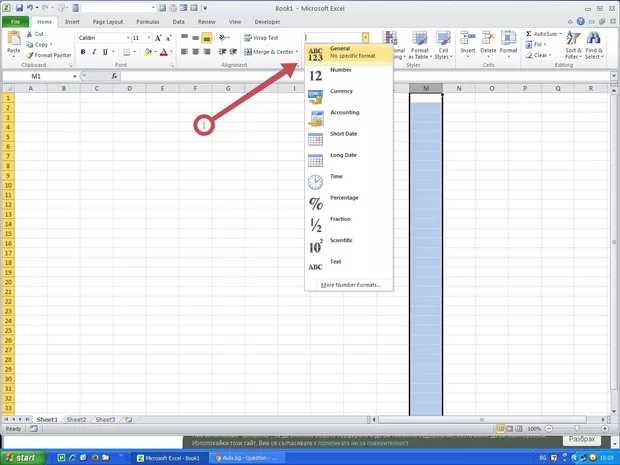The height and width of the screenshot is (465, 620).
Task: Toggle Bold formatting
Action: pyautogui.click(x=82, y=52)
